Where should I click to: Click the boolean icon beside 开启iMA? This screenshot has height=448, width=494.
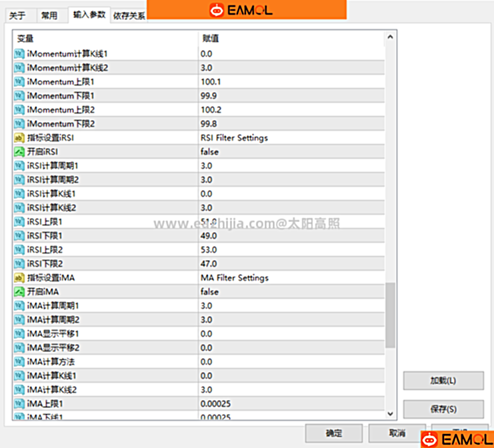pyautogui.click(x=19, y=292)
